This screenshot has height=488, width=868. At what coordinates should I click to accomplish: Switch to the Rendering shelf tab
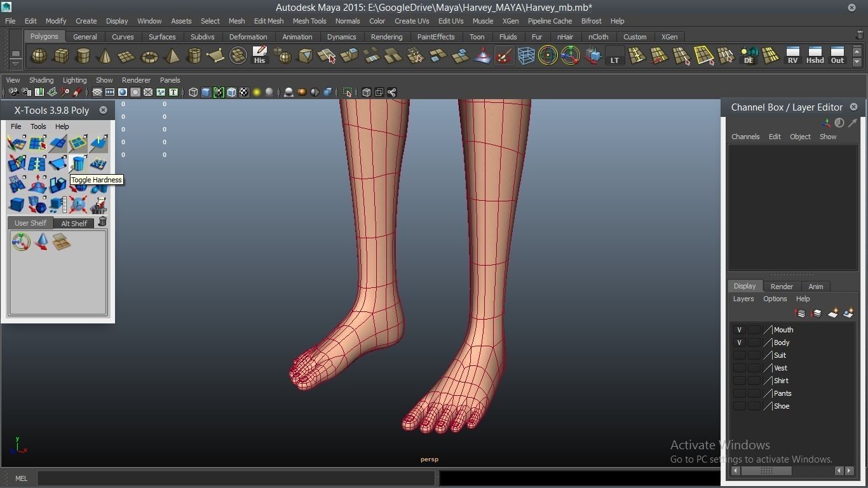(x=386, y=37)
